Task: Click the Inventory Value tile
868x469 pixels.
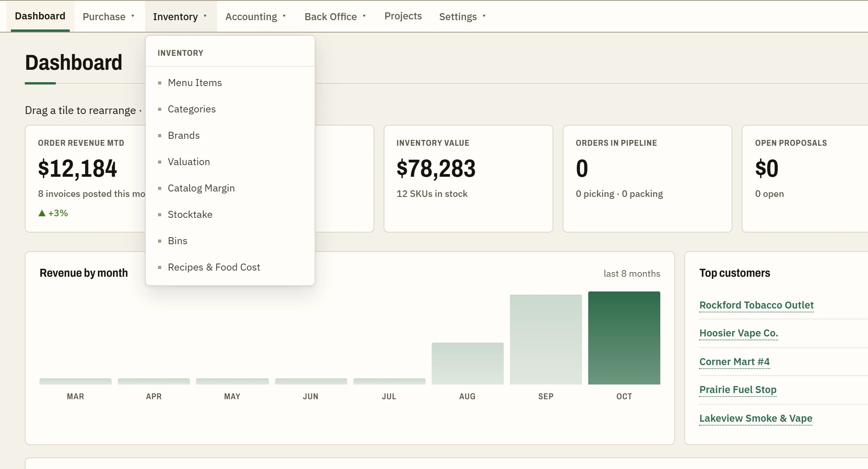Action: click(468, 179)
